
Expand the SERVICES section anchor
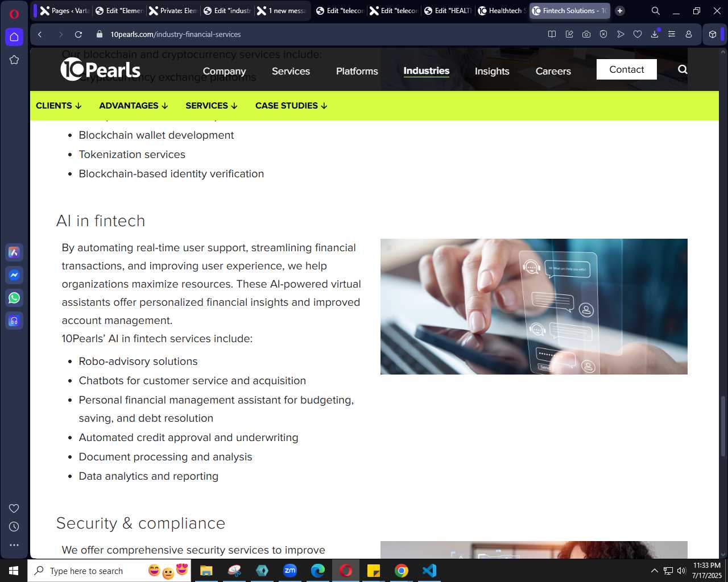click(x=212, y=106)
